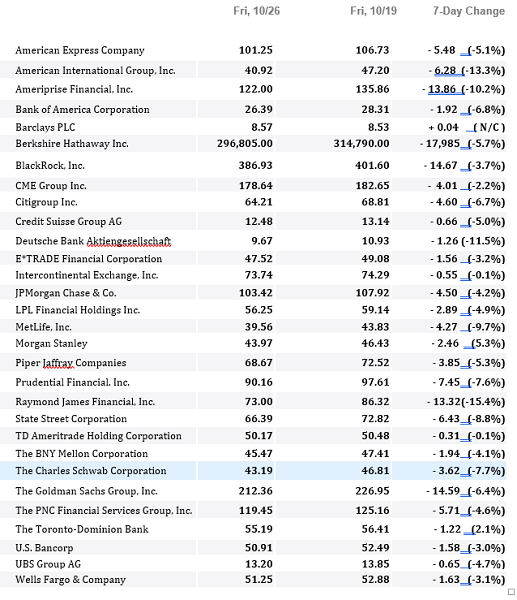The width and height of the screenshot is (517, 600).
Task: Click the 'Raymond James Financial, Inc.' cell
Action: pos(85,402)
